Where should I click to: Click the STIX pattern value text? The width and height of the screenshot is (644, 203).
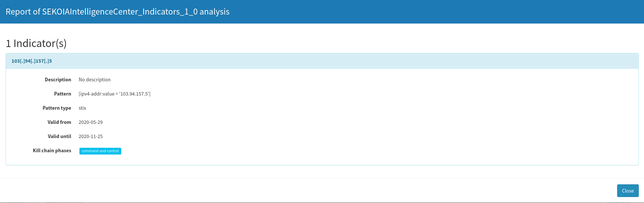(x=114, y=94)
